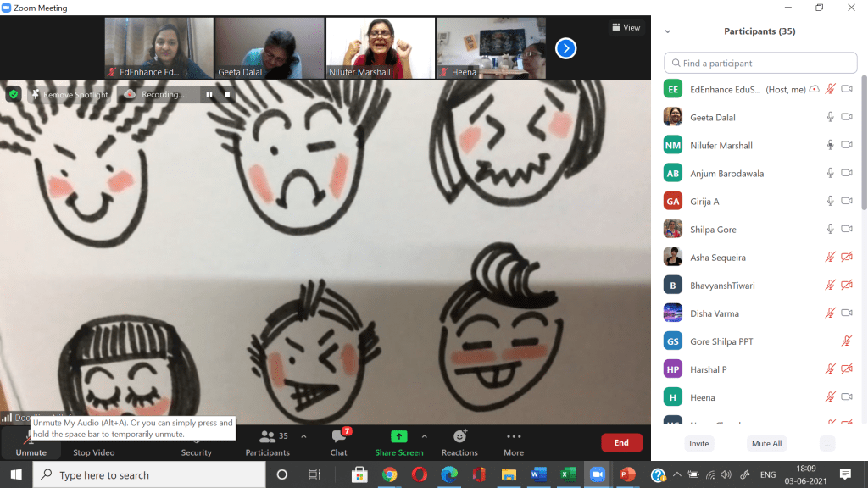Image resolution: width=868 pixels, height=488 pixels.
Task: Collapse the Participants panel chevron
Action: (x=668, y=31)
